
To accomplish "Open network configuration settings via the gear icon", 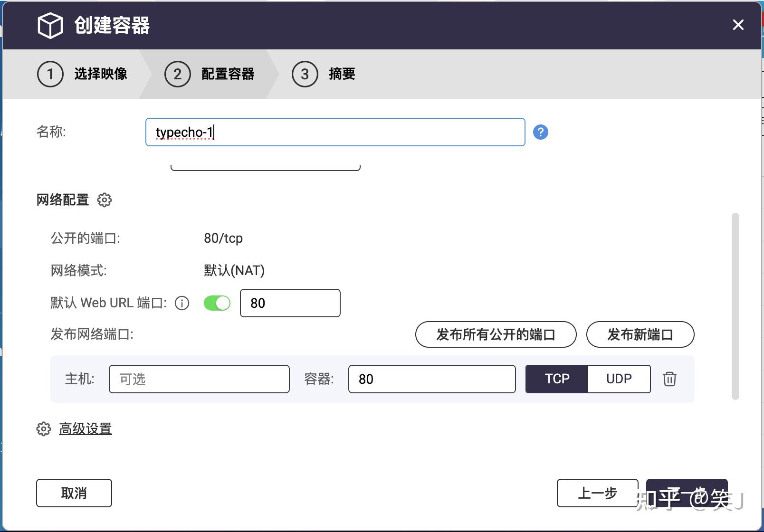I will [x=105, y=200].
